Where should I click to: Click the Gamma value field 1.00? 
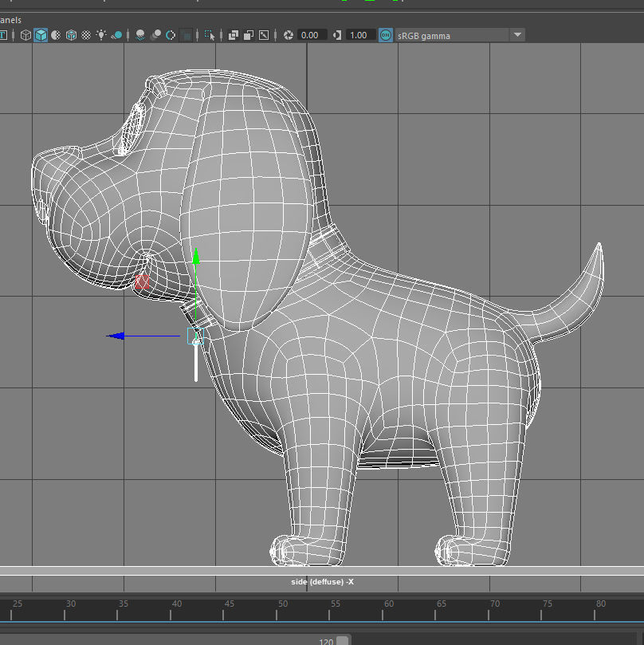[361, 35]
